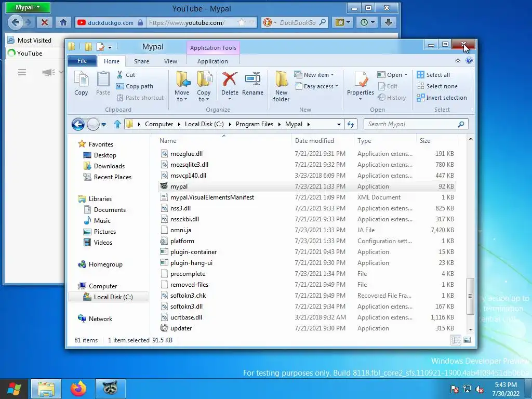This screenshot has width=532, height=399.
Task: Switch to the Share ribbon tab
Action: pos(141,61)
